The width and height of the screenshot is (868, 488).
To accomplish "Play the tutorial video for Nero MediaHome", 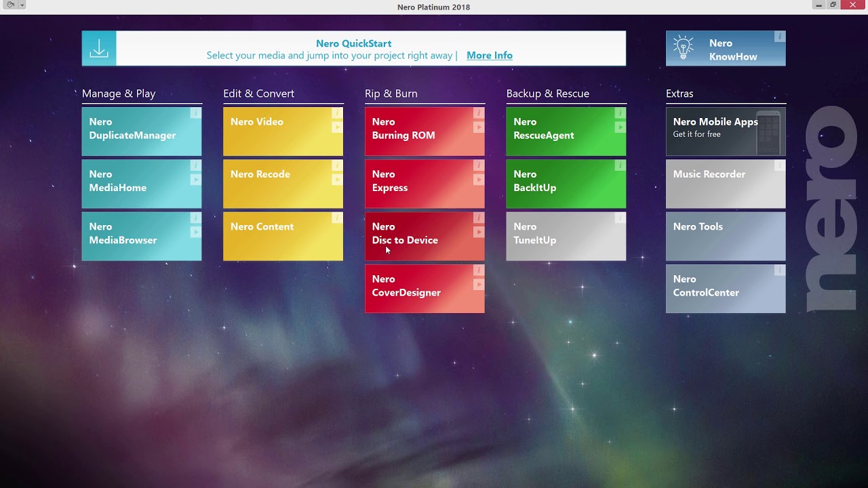I will 195,180.
